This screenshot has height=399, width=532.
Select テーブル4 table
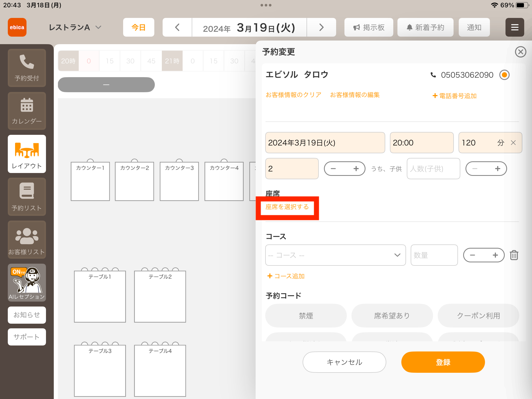(160, 371)
